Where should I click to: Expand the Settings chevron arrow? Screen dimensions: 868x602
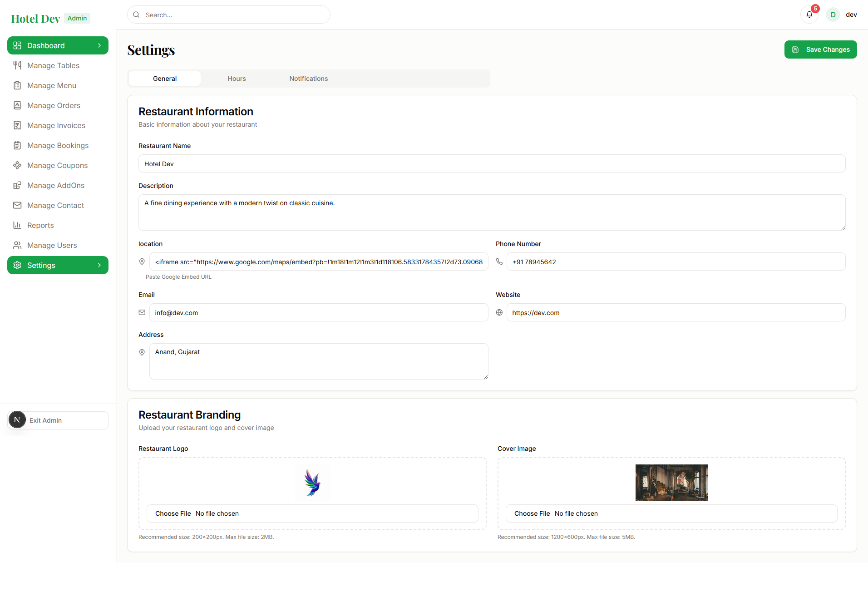(x=99, y=265)
